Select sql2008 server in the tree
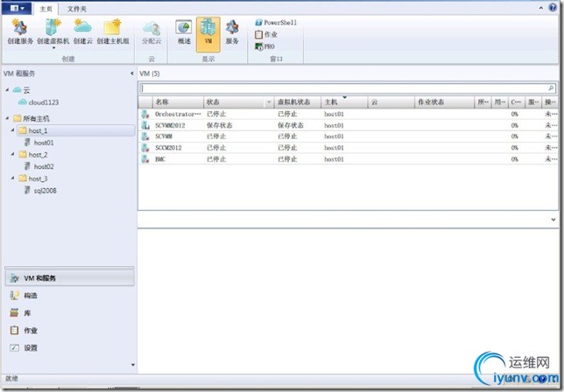 click(x=40, y=191)
